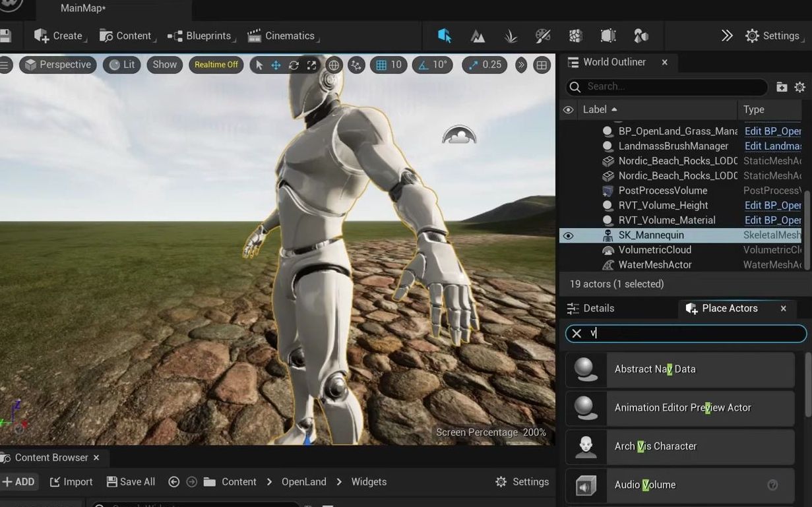Add new folder in World Outliner
This screenshot has width=812, height=507.
[x=782, y=87]
